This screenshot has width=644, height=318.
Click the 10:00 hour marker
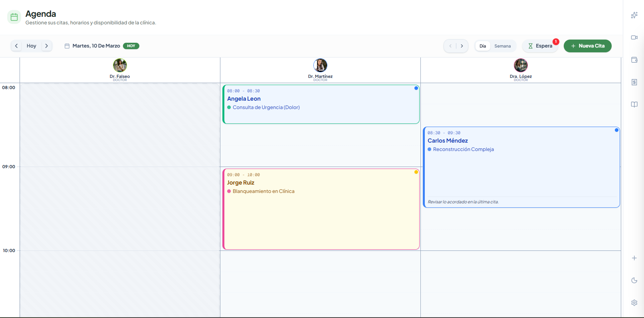(x=9, y=250)
